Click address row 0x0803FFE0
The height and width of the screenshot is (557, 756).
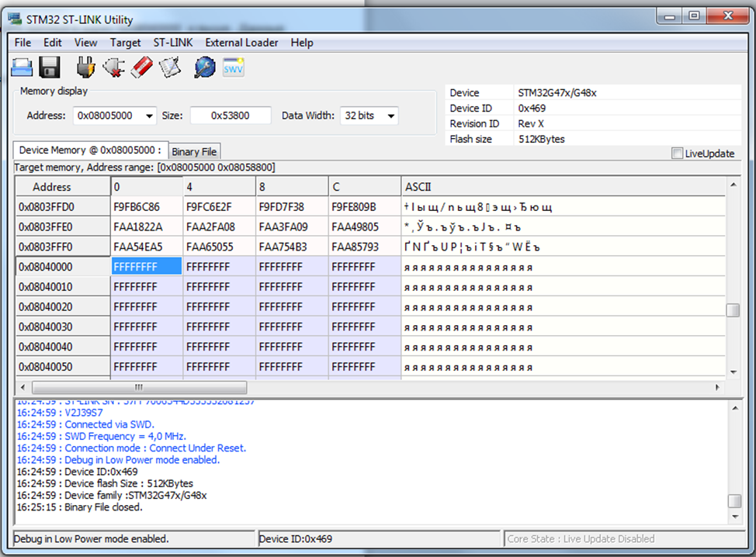[x=63, y=227]
